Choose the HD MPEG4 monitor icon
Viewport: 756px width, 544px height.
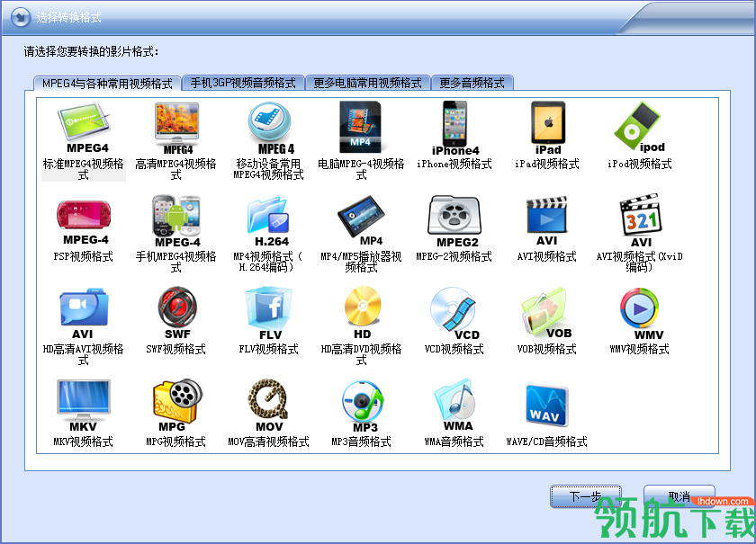point(176,127)
